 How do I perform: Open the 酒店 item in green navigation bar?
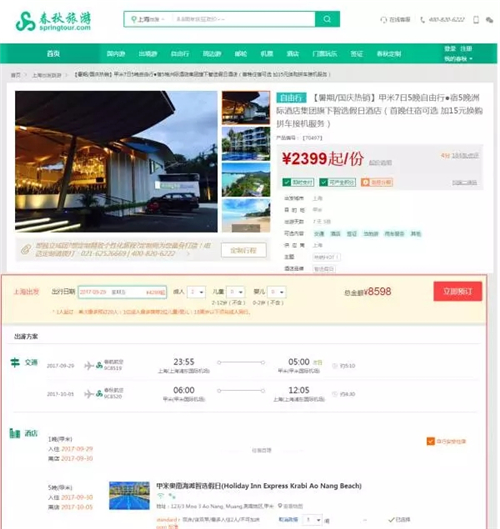[293, 54]
